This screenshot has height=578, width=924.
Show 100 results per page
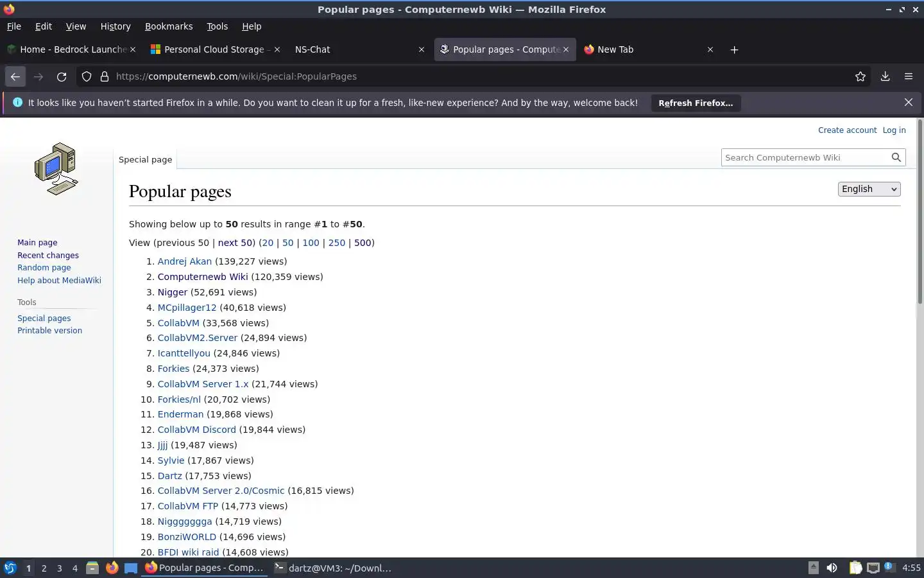click(x=311, y=243)
